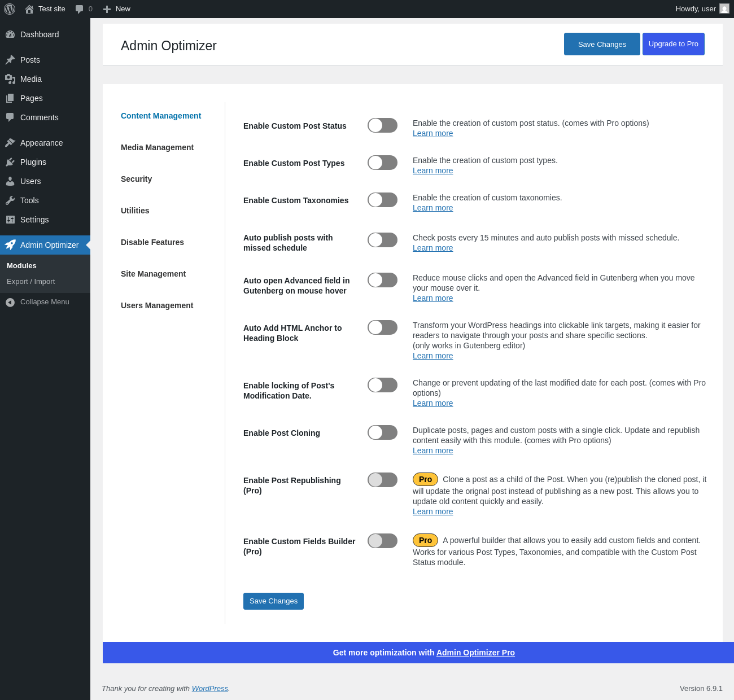Viewport: 734px width, 700px height.
Task: Toggle Enable Custom Fields Builder (Pro) switch
Action: click(382, 541)
